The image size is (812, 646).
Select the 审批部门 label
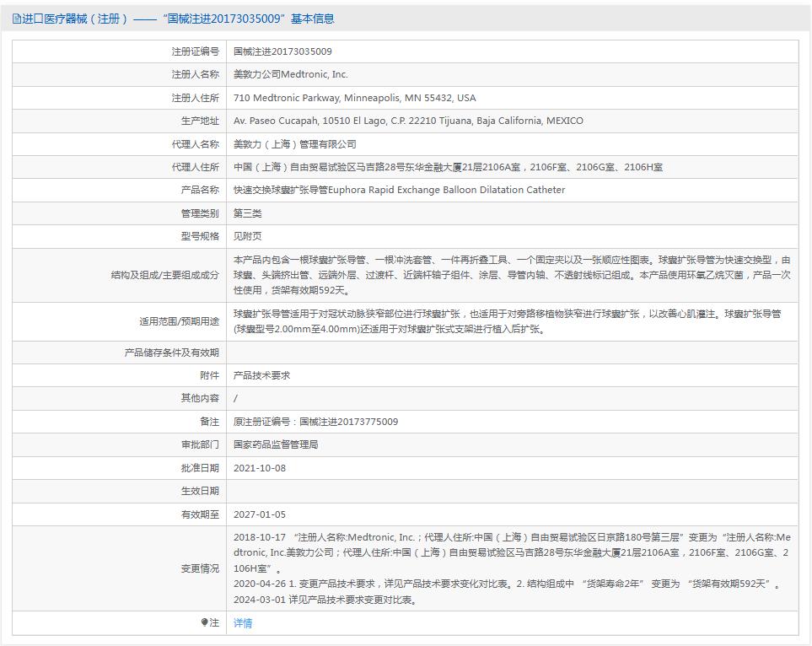click(200, 444)
